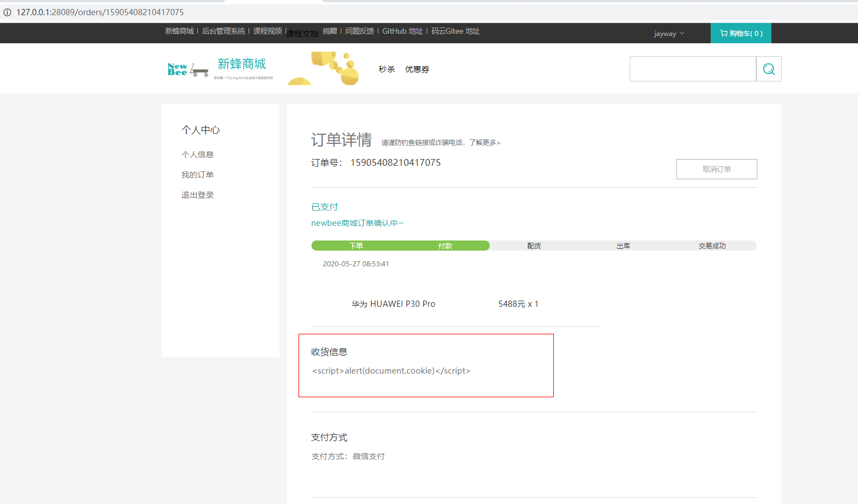
Task: Open 捐赠 link in top bar
Action: click(329, 31)
